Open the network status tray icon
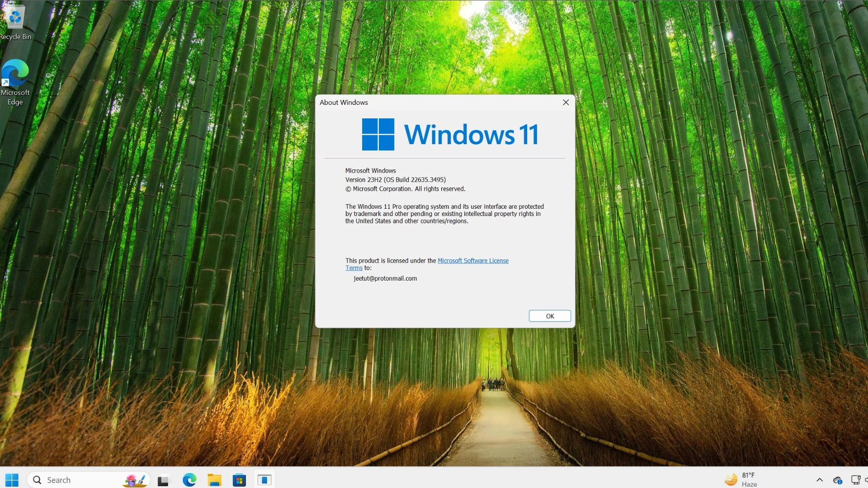 click(855, 480)
